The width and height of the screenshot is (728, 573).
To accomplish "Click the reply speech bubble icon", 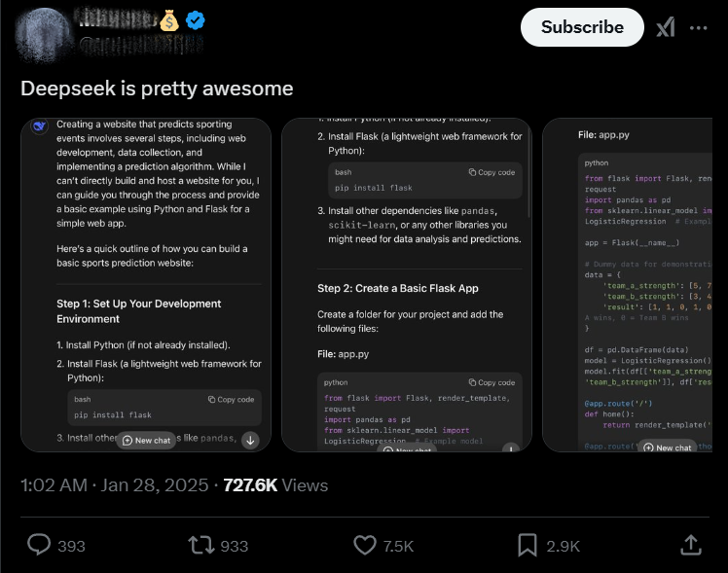I will click(39, 545).
